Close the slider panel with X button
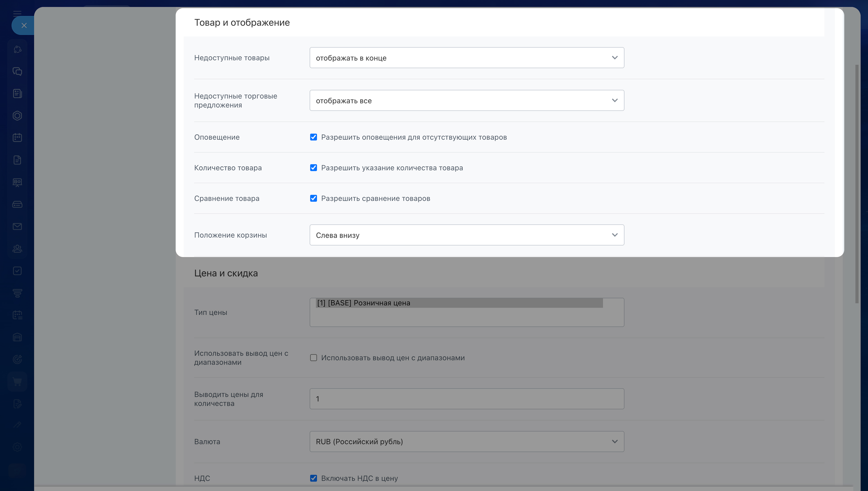Image resolution: width=868 pixels, height=491 pixels. 24,25
